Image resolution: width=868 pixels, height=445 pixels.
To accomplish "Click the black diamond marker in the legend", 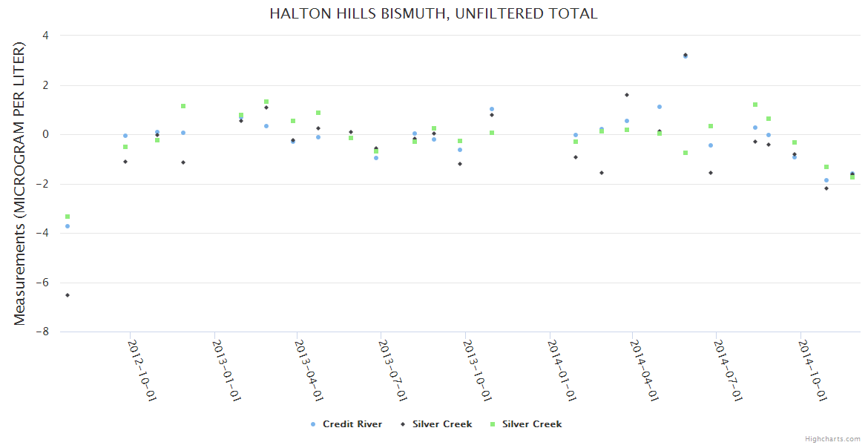I will pos(403,424).
